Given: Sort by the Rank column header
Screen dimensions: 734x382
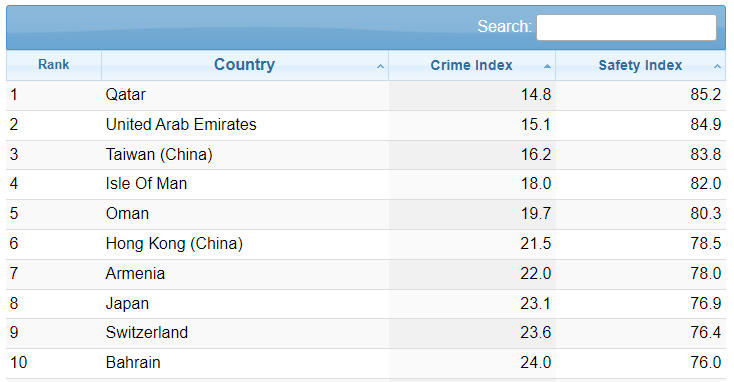Looking at the screenshot, I should tap(54, 65).
